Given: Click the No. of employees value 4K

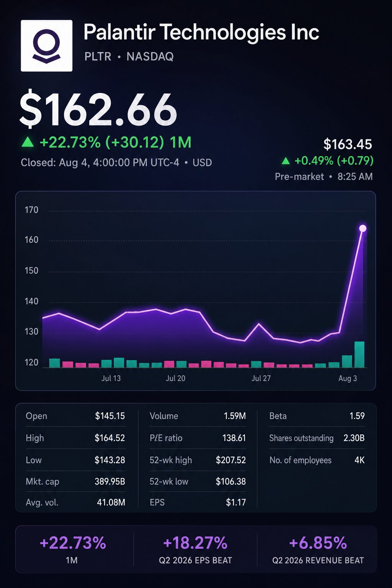Looking at the screenshot, I should point(359,460).
